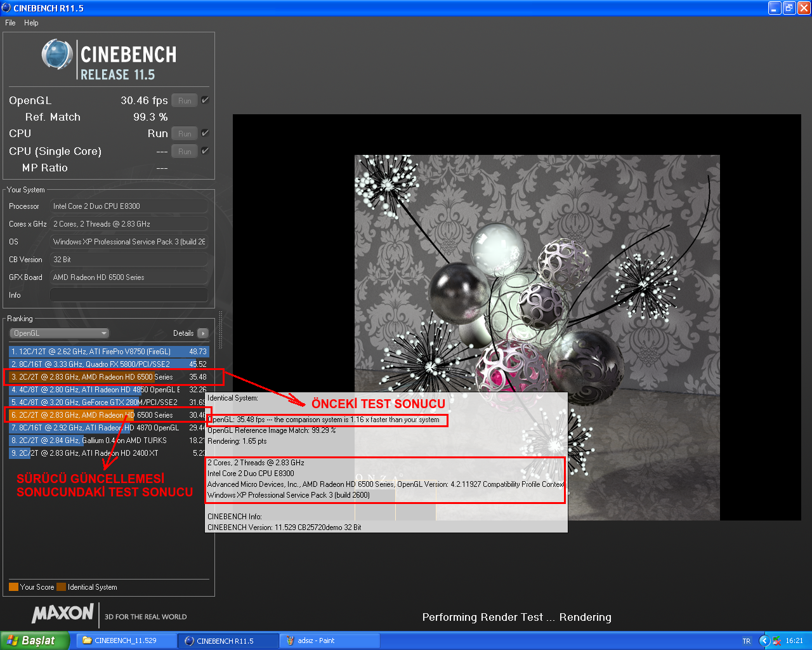This screenshot has height=650, width=812.
Task: Select ranking row Gallium 0.4 on AMD TURKS
Action: coord(108,441)
